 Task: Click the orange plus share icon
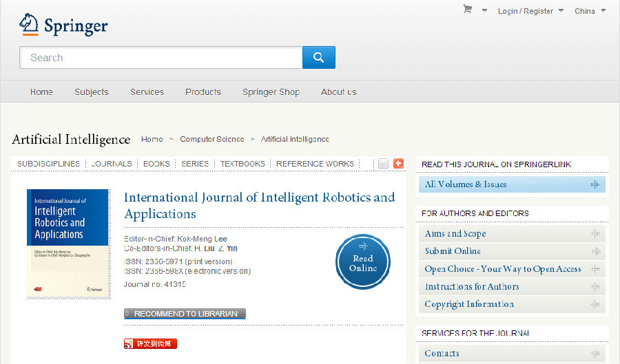398,164
